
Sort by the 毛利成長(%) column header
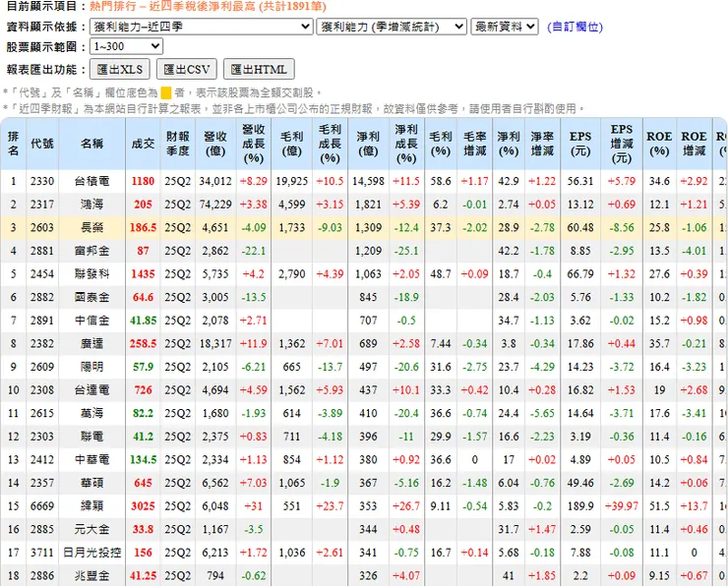coord(330,144)
